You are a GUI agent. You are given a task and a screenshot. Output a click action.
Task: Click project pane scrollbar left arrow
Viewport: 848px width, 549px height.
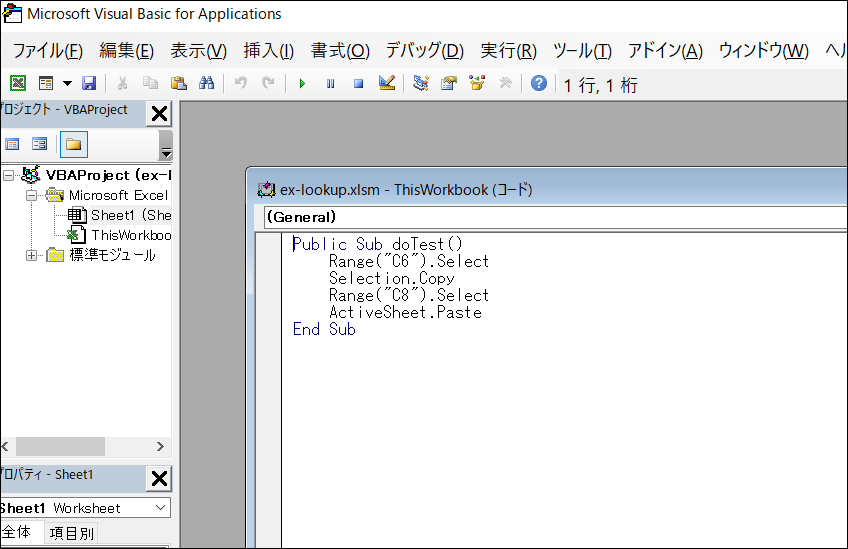tap(5, 447)
